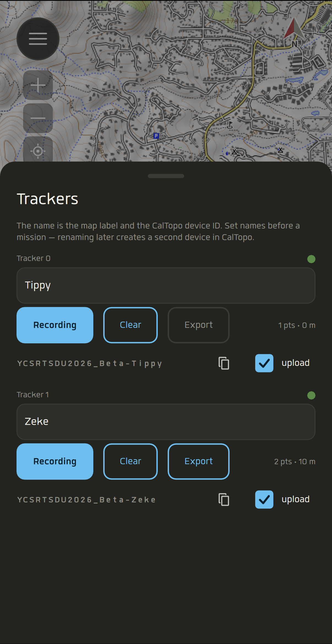
Task: Edit the Tracker 0 name field
Action: point(166,285)
